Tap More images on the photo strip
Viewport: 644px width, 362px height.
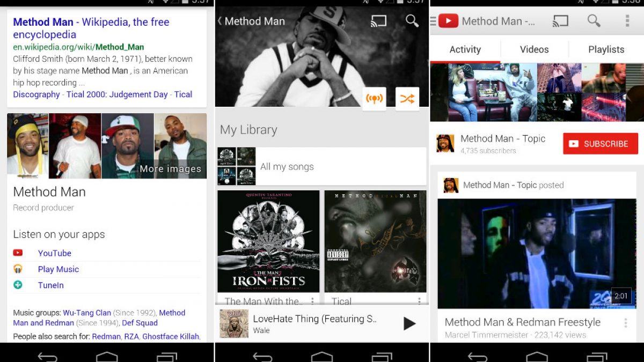pyautogui.click(x=170, y=169)
